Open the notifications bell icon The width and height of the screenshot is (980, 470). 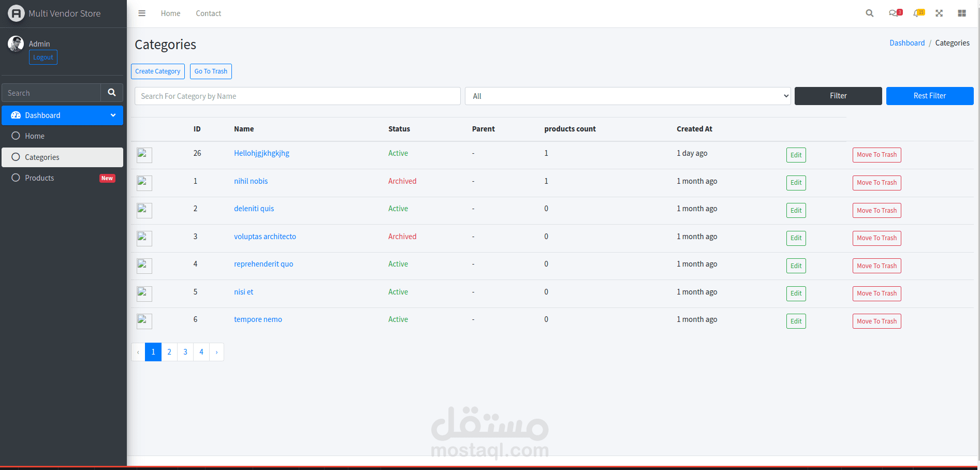[919, 13]
